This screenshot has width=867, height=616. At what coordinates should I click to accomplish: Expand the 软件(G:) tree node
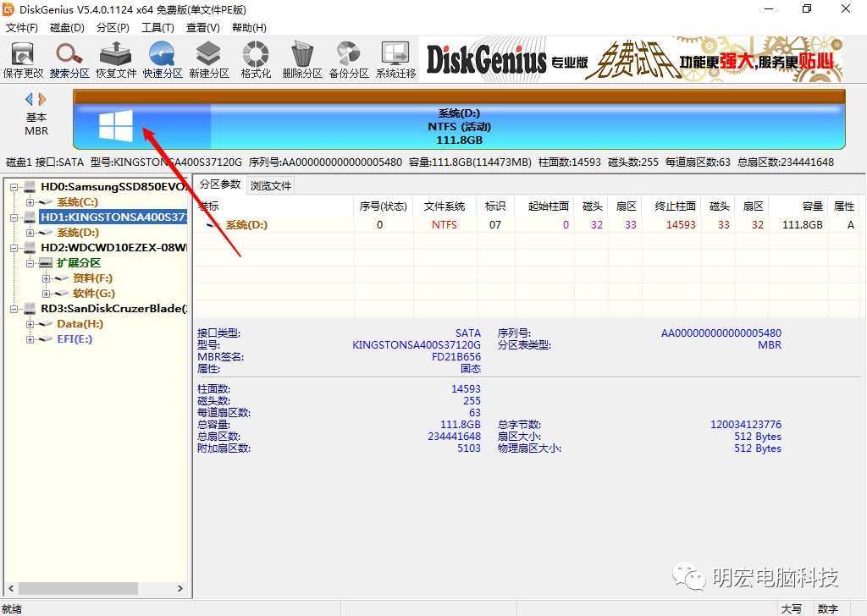[46, 294]
